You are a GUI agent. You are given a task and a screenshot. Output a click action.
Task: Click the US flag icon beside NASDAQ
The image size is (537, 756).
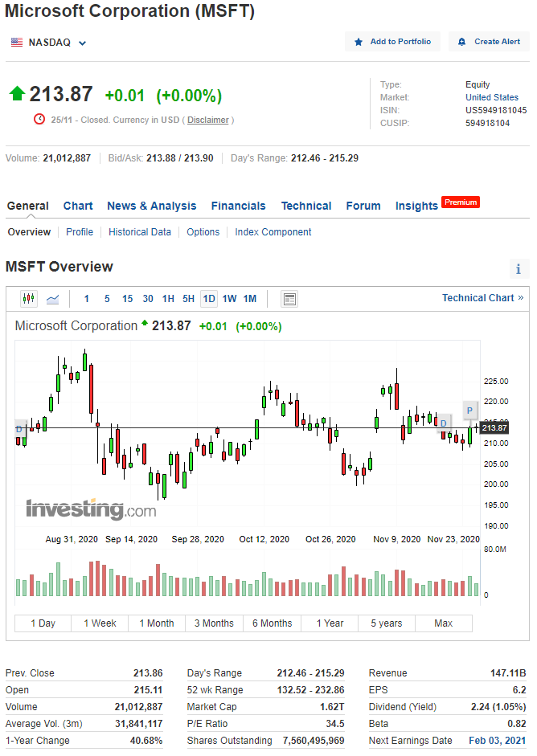[x=17, y=43]
